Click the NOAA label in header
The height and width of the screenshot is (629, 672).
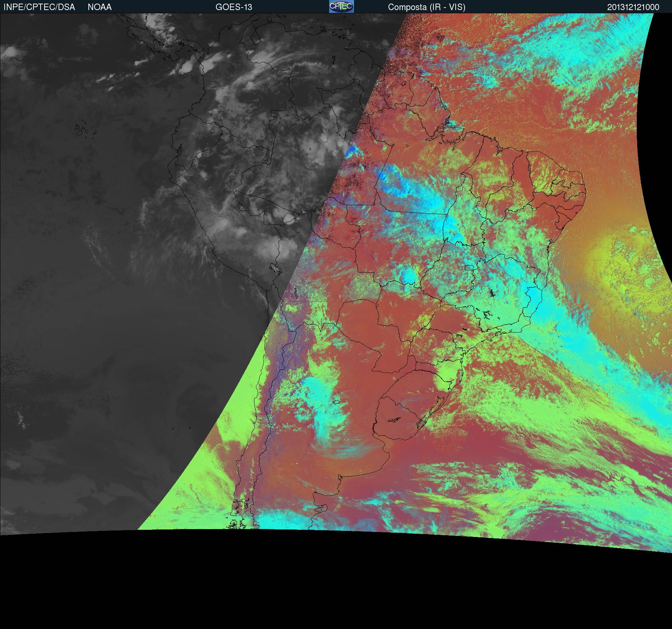[100, 7]
